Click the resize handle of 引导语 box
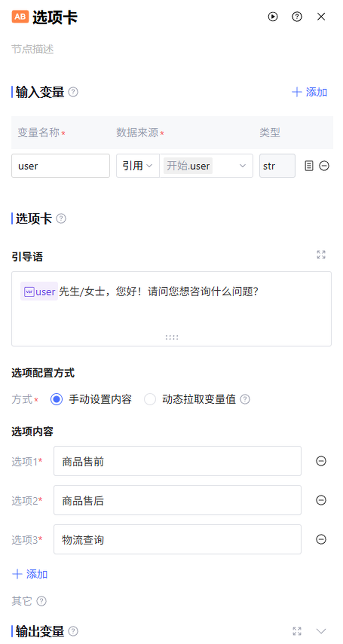The height and width of the screenshot is (644, 343). pos(172,338)
